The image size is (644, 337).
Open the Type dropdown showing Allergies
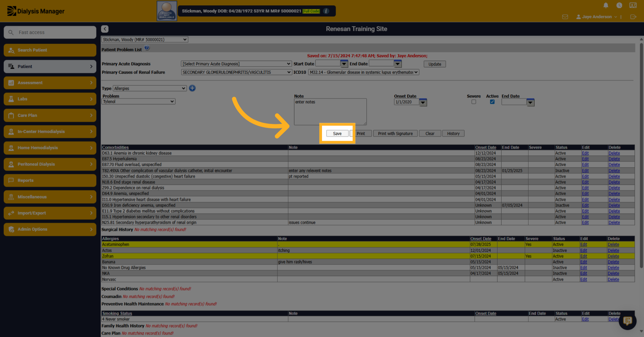[x=149, y=88]
